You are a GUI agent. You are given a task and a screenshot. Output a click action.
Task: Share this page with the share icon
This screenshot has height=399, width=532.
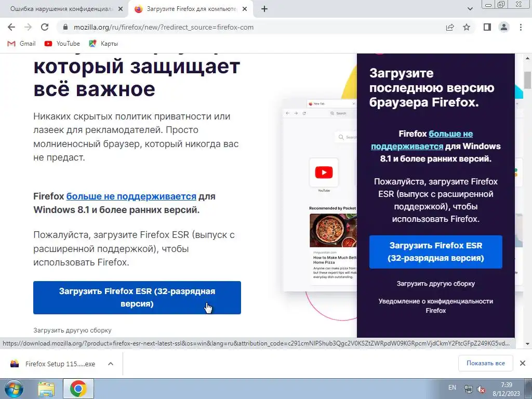click(x=450, y=27)
